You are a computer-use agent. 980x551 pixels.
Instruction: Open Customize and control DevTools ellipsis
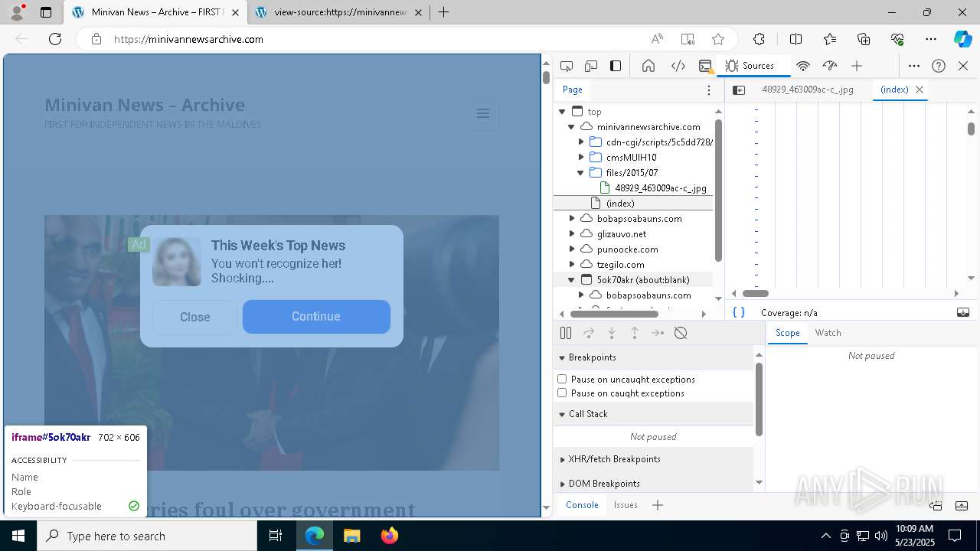pos(914,66)
